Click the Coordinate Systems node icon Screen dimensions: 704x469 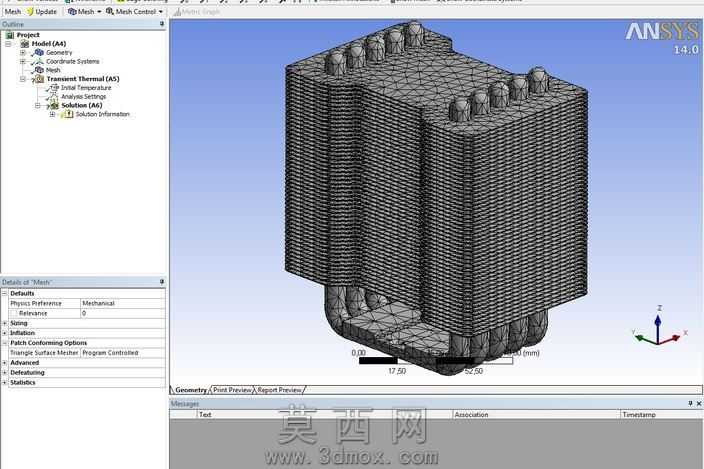click(x=39, y=61)
